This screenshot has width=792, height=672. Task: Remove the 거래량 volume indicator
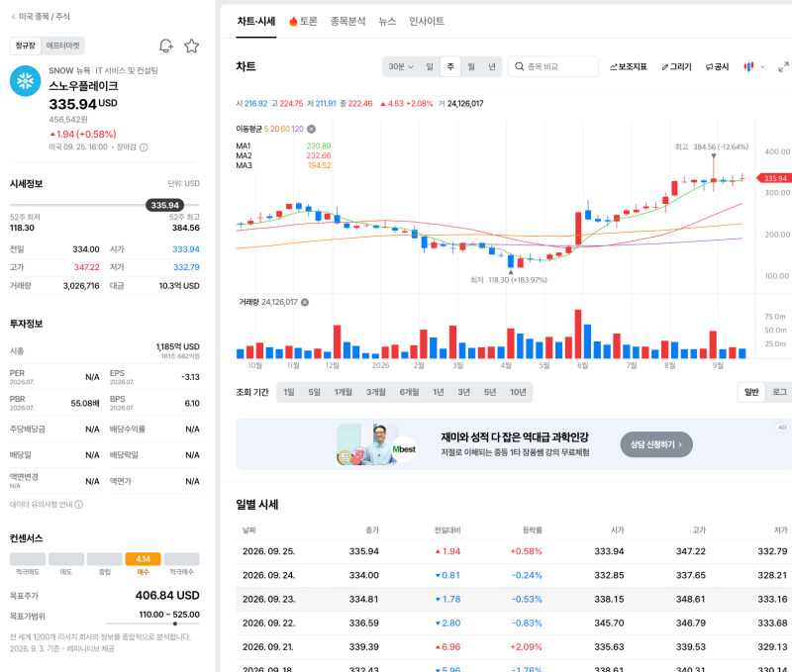pyautogui.click(x=305, y=302)
